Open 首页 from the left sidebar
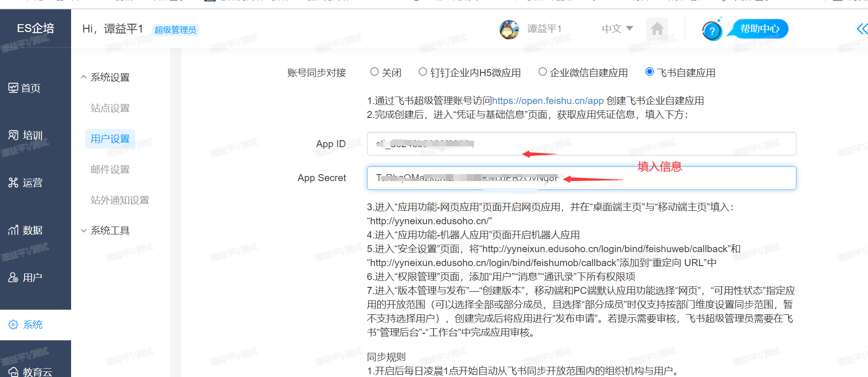This screenshot has width=868, height=377. (25, 88)
